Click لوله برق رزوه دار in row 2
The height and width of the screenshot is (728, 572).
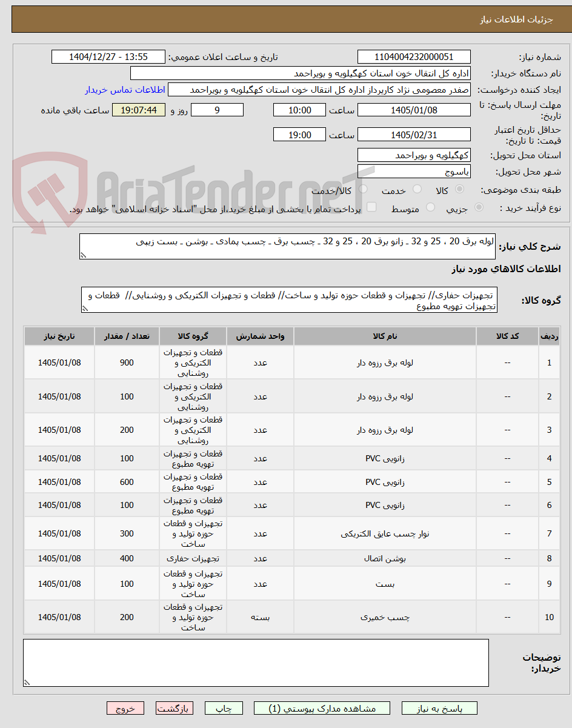(x=385, y=396)
